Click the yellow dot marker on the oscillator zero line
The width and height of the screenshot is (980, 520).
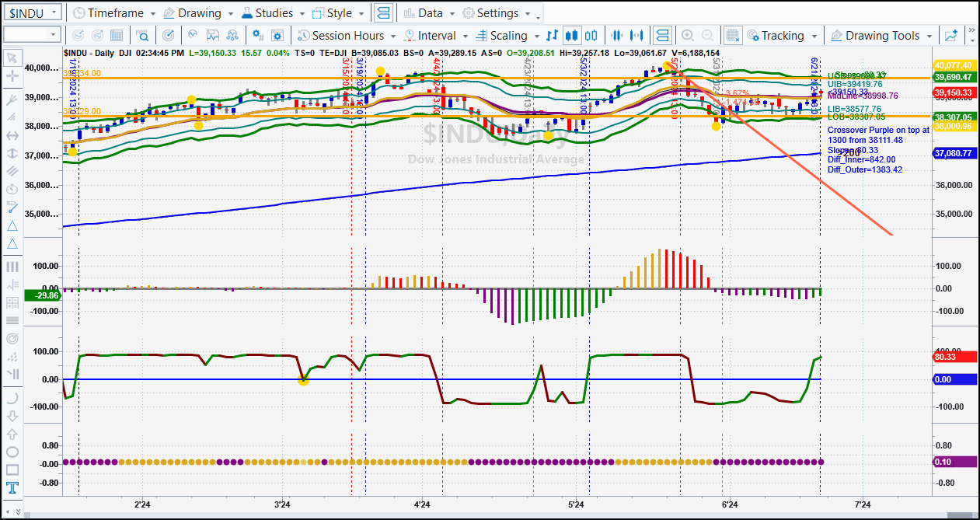point(303,379)
